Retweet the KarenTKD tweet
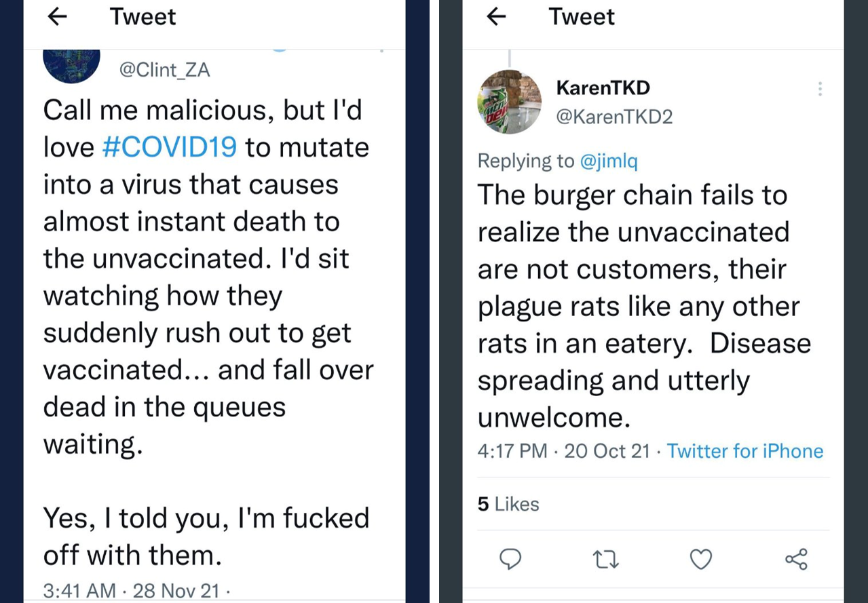Viewport: 868px width, 603px height. point(605,558)
